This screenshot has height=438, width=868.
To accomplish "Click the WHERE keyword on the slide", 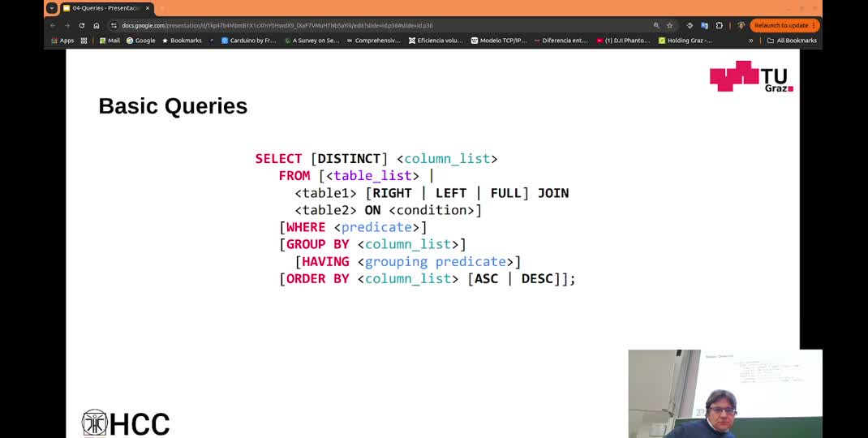I will pyautogui.click(x=306, y=228).
